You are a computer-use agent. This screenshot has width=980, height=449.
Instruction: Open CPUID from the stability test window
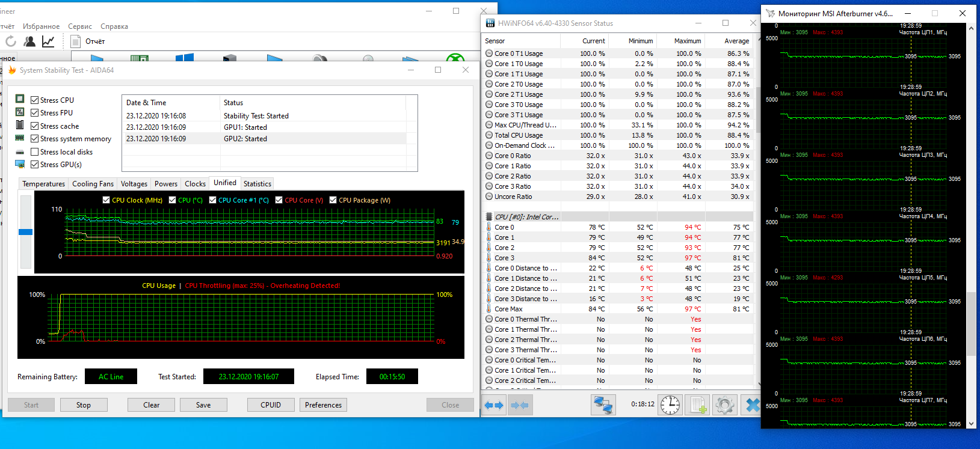coord(271,405)
